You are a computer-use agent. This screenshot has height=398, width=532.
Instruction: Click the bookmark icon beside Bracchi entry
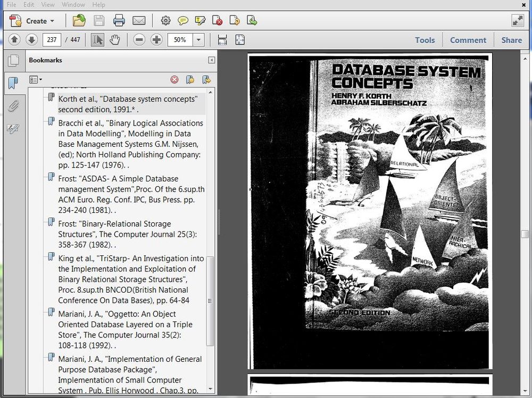pos(51,121)
